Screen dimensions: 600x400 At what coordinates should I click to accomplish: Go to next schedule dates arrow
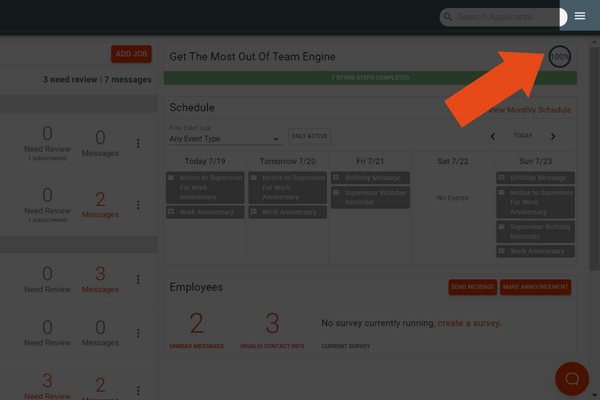coord(553,136)
